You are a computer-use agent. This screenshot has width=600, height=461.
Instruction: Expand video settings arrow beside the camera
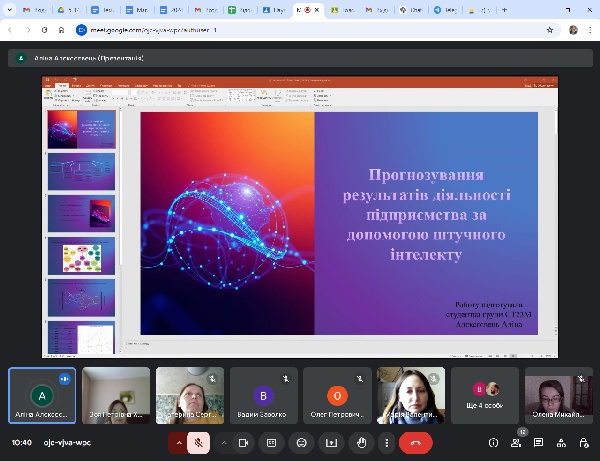point(222,442)
